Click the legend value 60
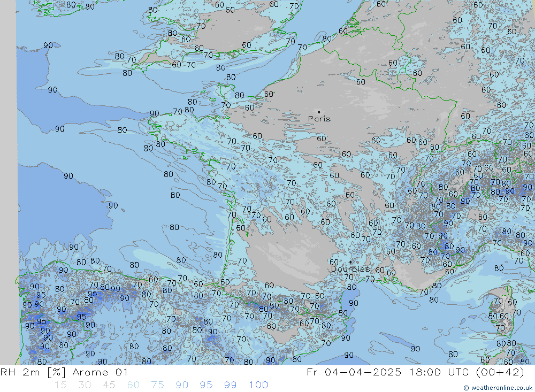 click(133, 385)
